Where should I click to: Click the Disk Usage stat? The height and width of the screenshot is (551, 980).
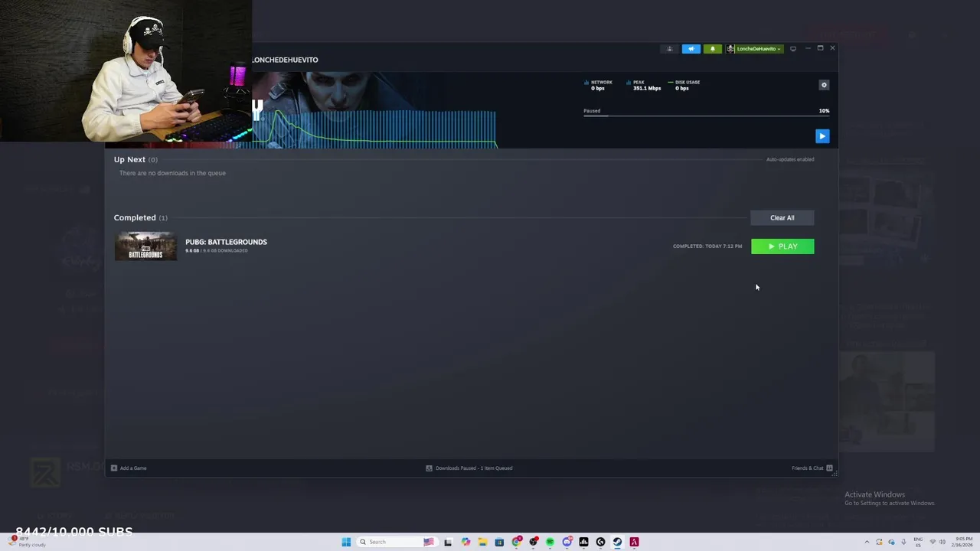click(x=684, y=85)
